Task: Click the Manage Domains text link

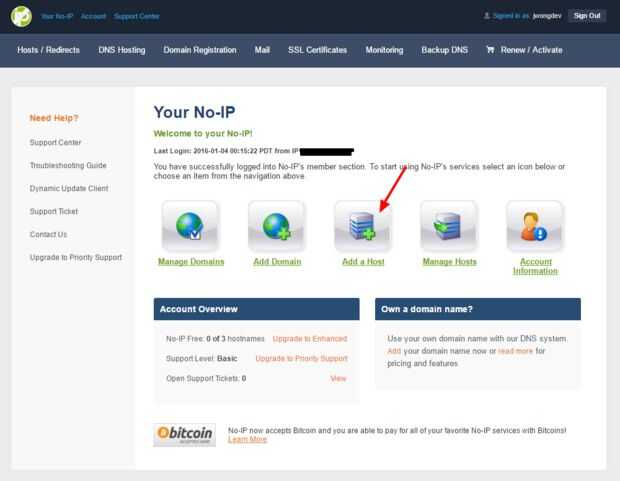Action: (x=191, y=261)
